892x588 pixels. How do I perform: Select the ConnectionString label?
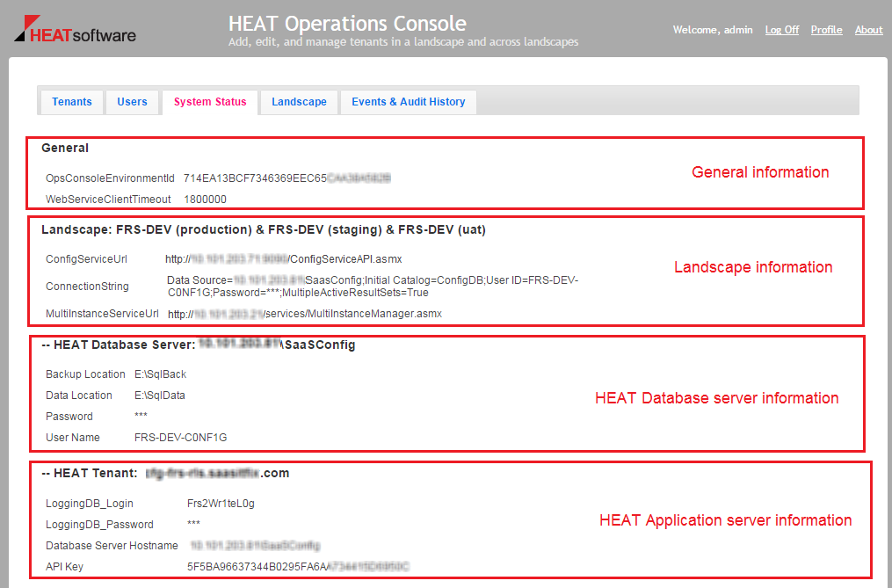(87, 287)
